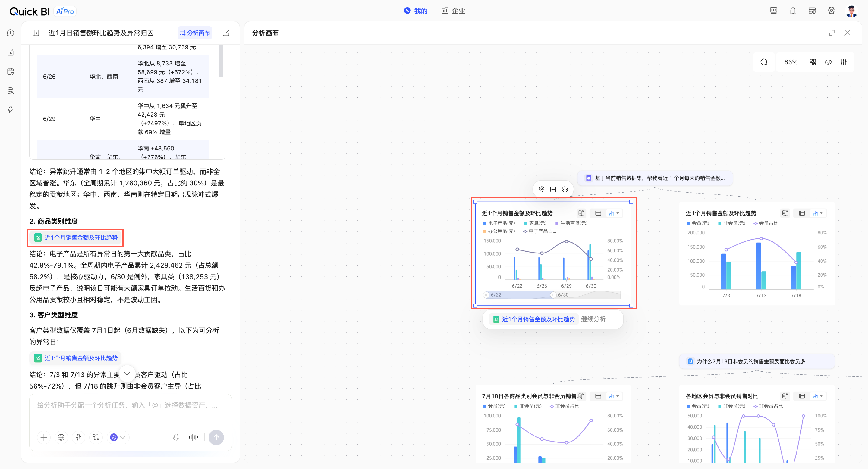Click the globe web search icon in input box
Screen dimensions: 868x469
tap(61, 437)
